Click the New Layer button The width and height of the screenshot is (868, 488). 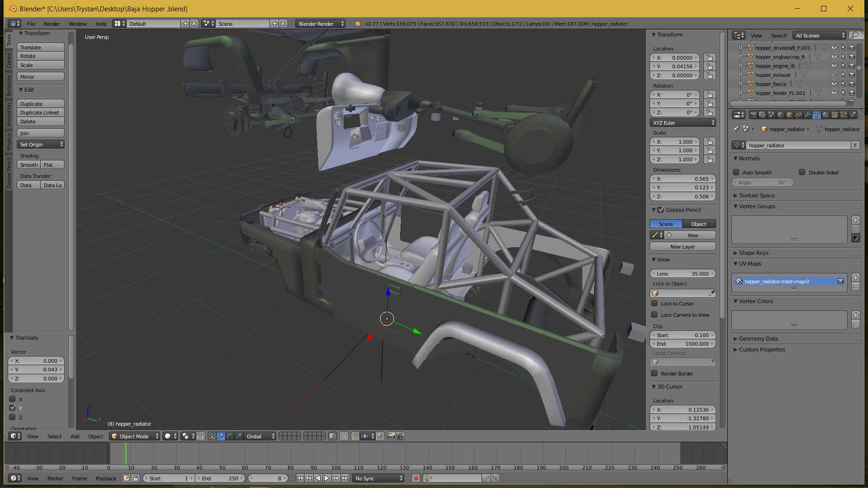(x=682, y=246)
